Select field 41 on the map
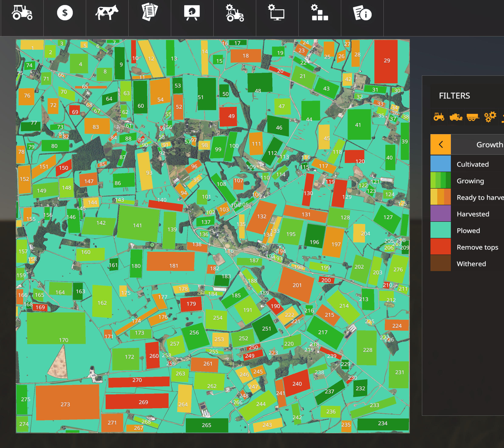 click(359, 124)
